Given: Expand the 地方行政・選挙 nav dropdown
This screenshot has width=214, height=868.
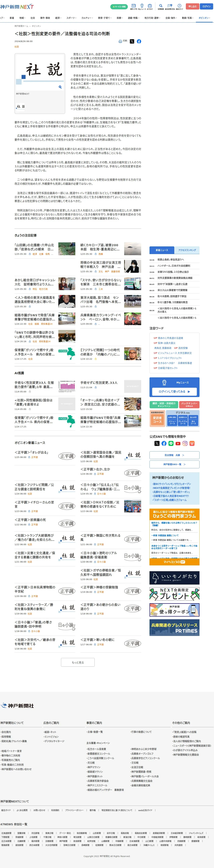Looking at the screenshot, I should (x=152, y=18).
